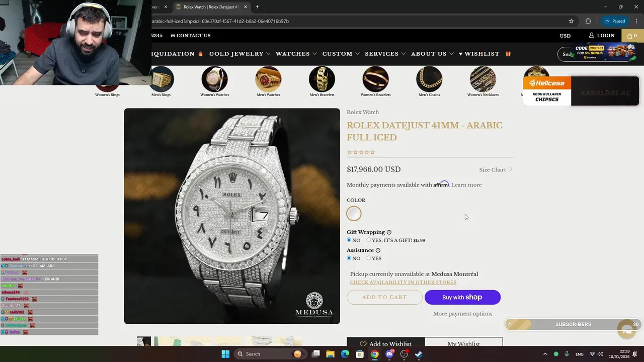Screen dimensions: 644x362
Task: Click the Rolex Watch brand link
Action: coord(363,112)
